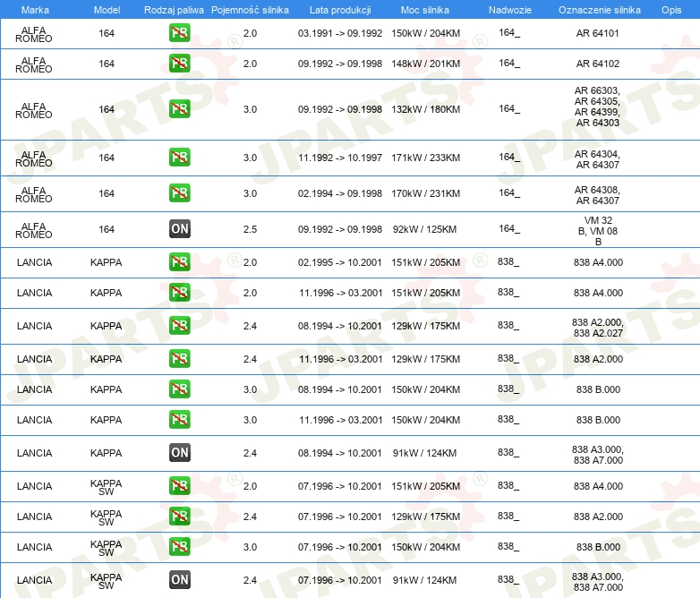Click the Oznaczenie silnika column header
Screen dimensions: 700x598
tap(600, 10)
